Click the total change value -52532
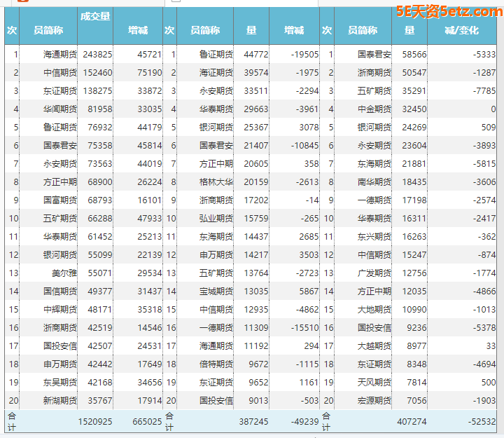 (480, 421)
